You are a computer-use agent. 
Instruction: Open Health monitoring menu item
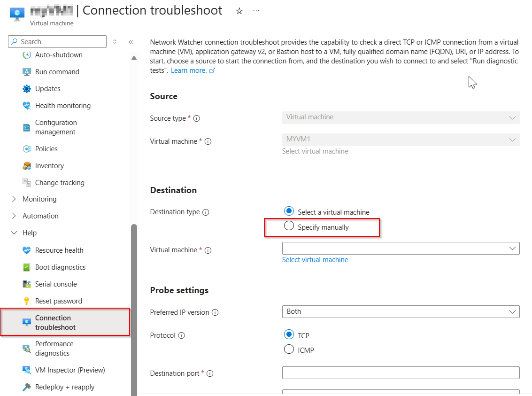tap(63, 106)
